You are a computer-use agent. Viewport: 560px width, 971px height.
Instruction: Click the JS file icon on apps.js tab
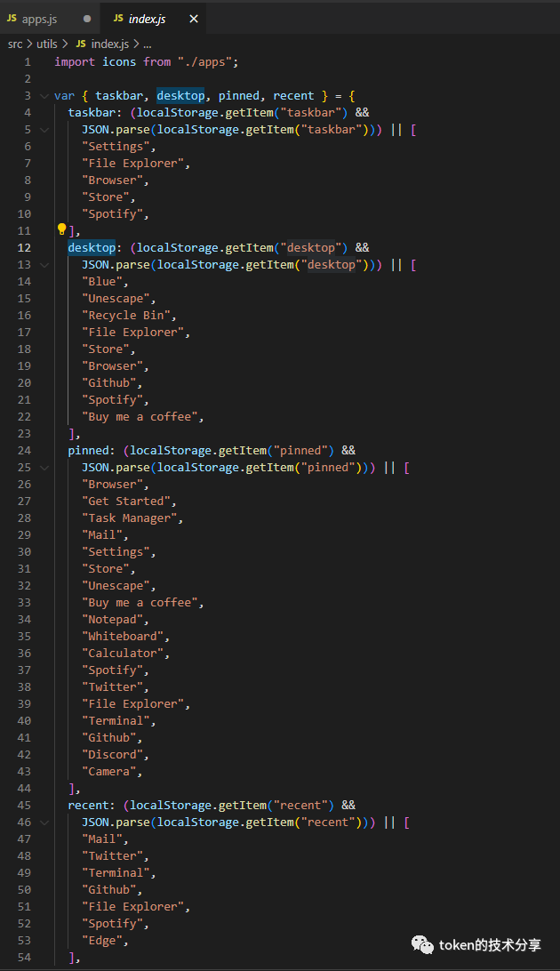click(x=12, y=19)
